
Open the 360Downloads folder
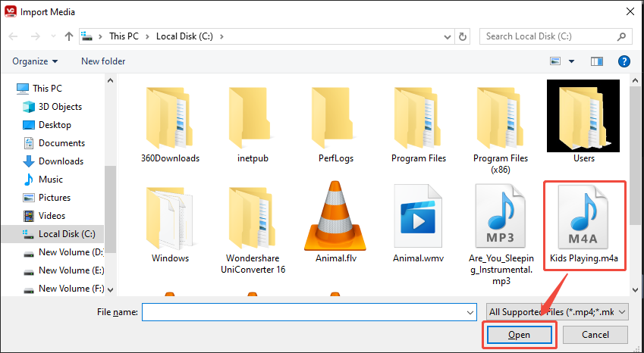(x=170, y=123)
